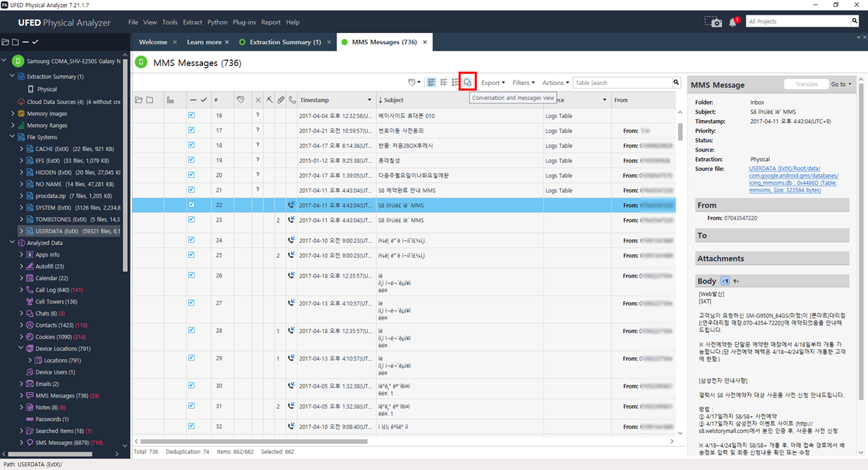Click the Memory Images chip icon
This screenshot has height=470, width=868.
click(22, 114)
